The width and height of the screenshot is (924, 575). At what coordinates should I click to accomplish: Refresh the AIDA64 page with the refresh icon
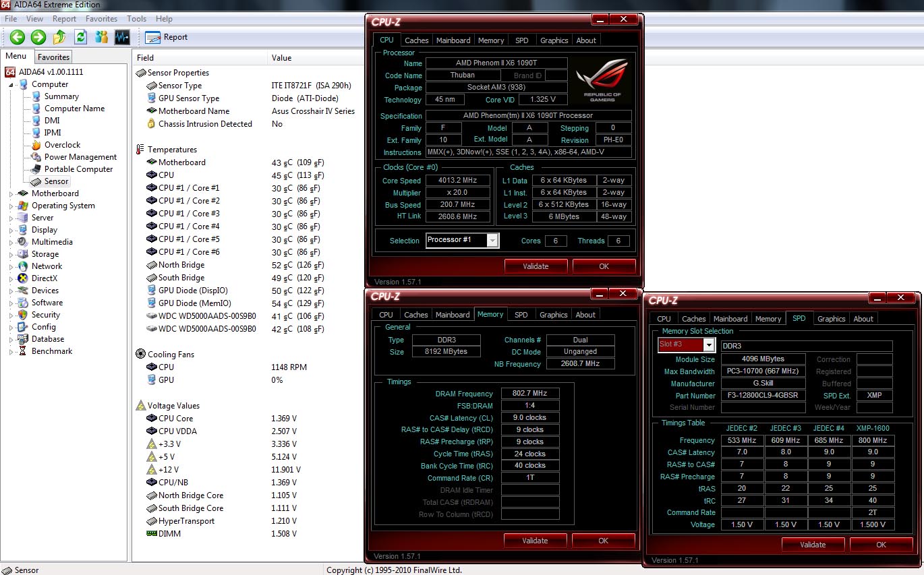pos(81,37)
